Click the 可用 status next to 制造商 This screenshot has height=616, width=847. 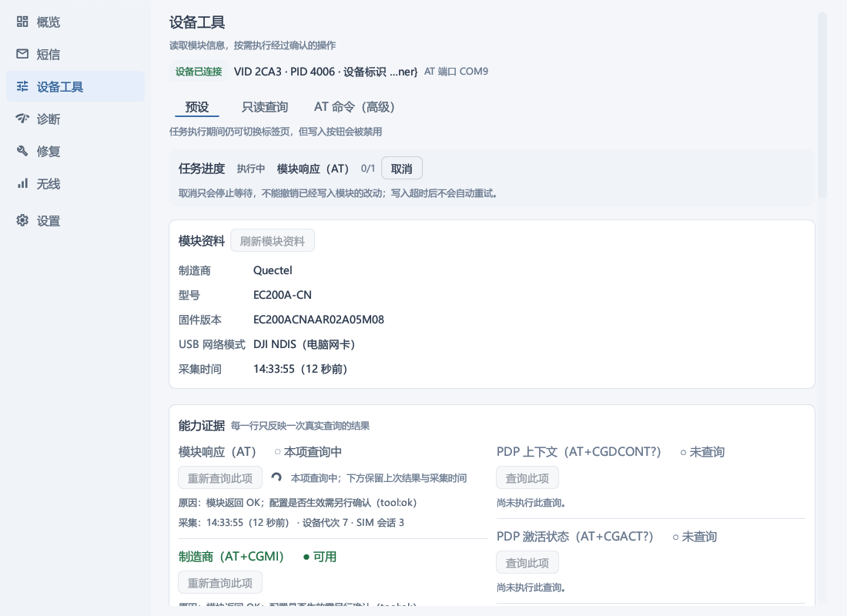(x=320, y=557)
